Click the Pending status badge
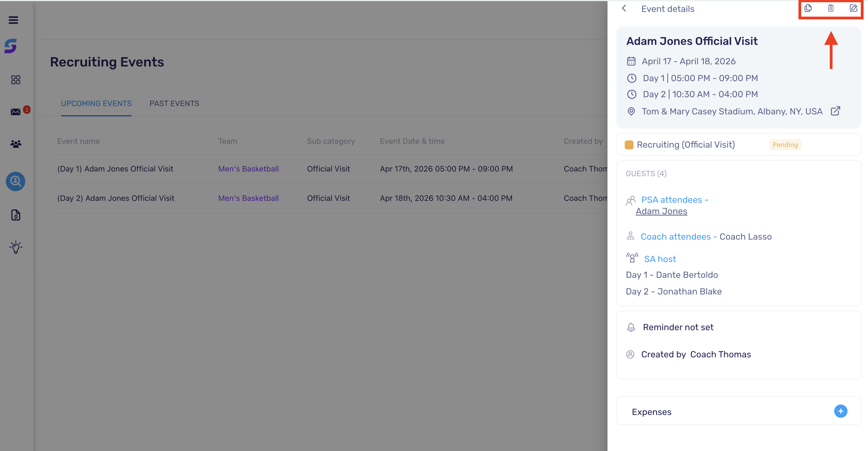This screenshot has width=868, height=451. coord(785,145)
